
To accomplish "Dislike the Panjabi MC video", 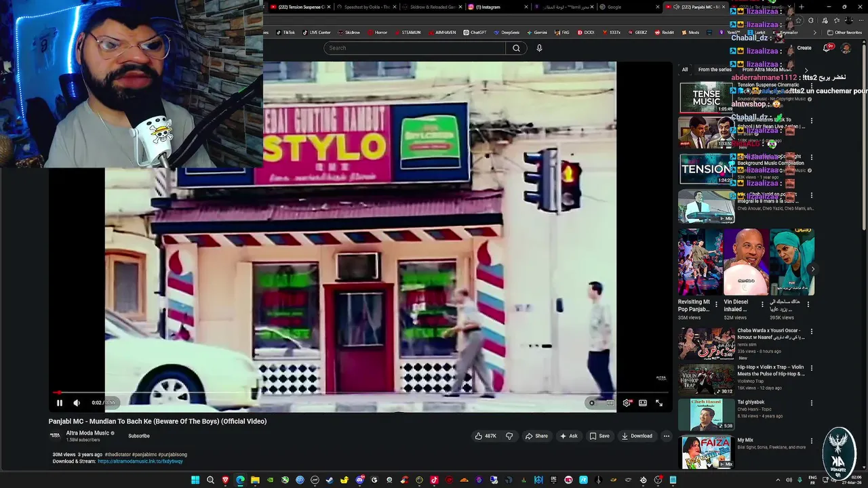I will 509,436.
